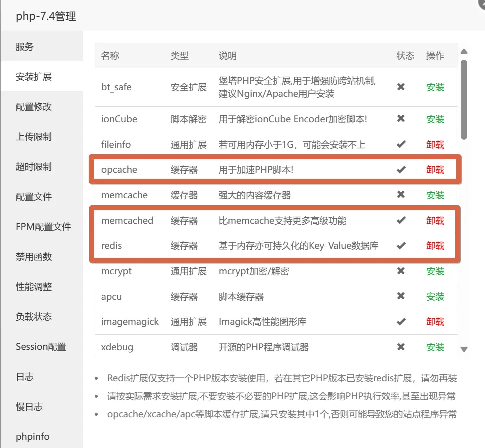This screenshot has width=485, height=448.
Task: Click the memcached installed checkmark icon
Action: point(401,220)
